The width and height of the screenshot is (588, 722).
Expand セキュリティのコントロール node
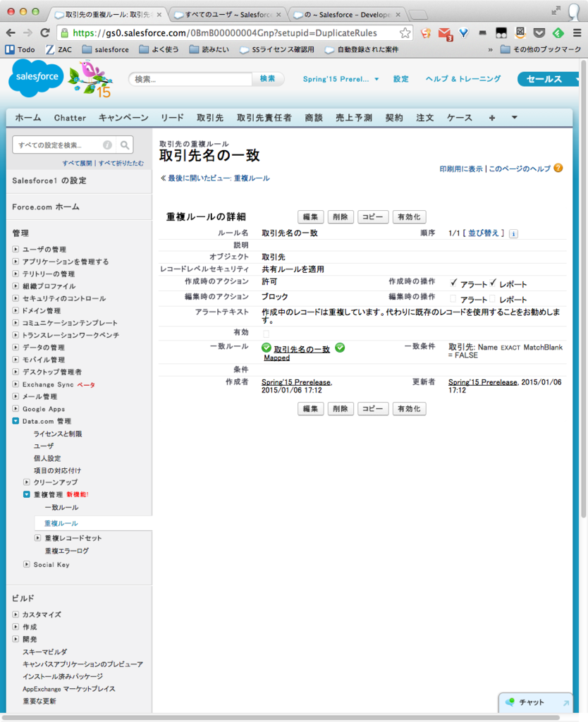[x=16, y=298]
